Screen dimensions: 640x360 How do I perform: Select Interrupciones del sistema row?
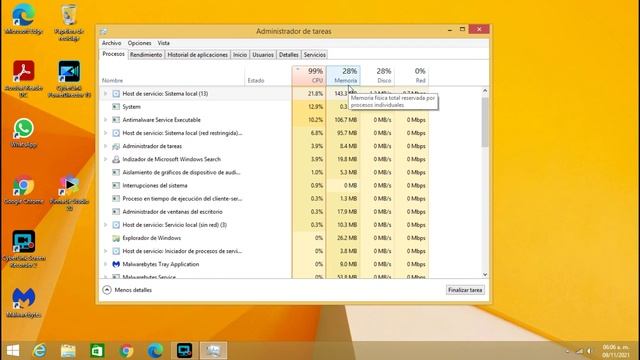264,185
